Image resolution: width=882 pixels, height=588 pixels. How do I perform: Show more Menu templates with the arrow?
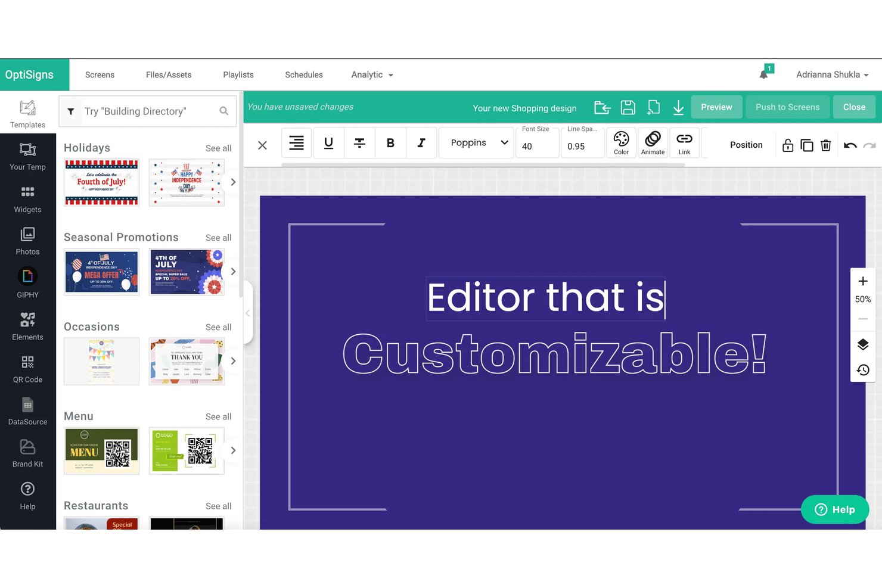pyautogui.click(x=233, y=450)
